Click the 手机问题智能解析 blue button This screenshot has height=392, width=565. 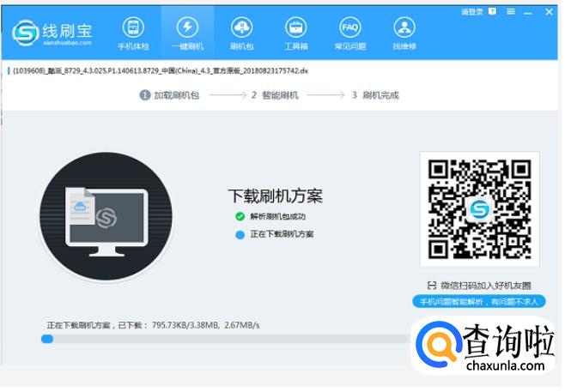tap(479, 302)
